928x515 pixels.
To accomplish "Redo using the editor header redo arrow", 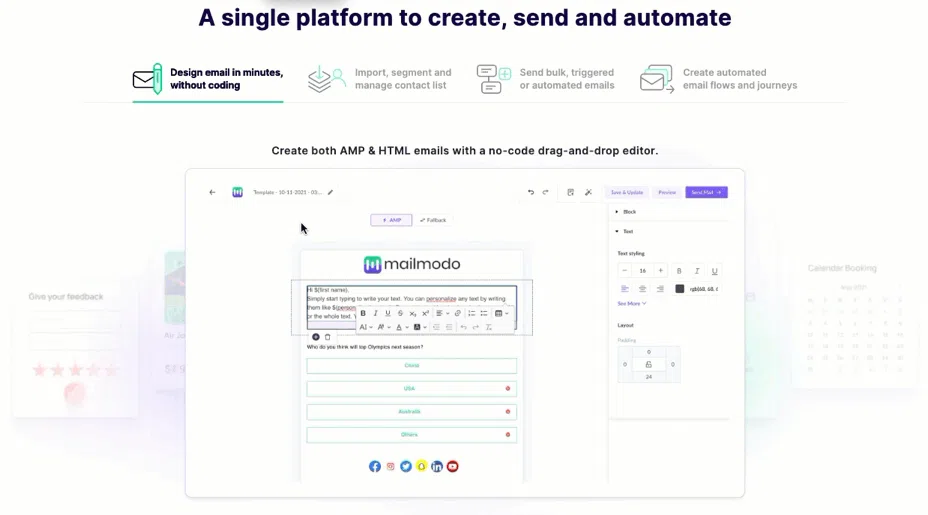I will pos(546,192).
